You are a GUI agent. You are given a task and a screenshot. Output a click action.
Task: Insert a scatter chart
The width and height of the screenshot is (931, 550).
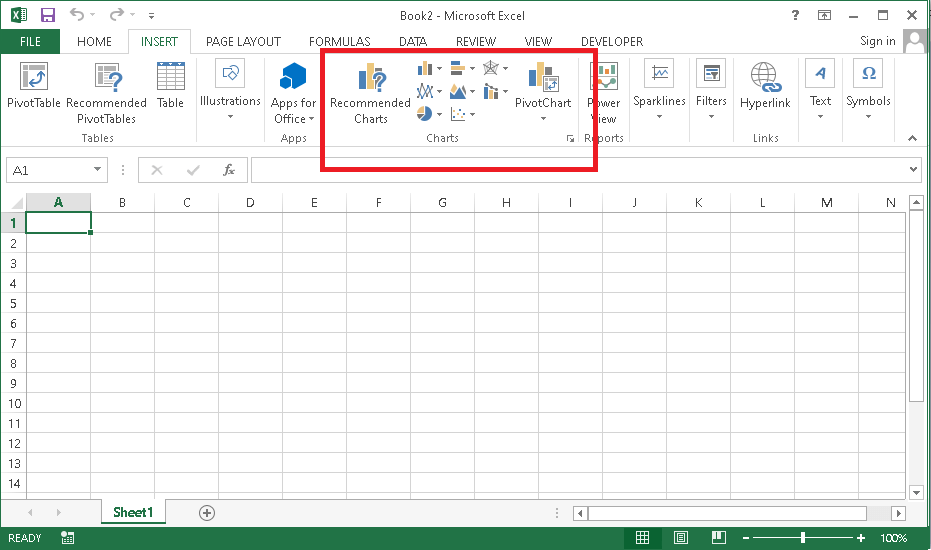[458, 113]
